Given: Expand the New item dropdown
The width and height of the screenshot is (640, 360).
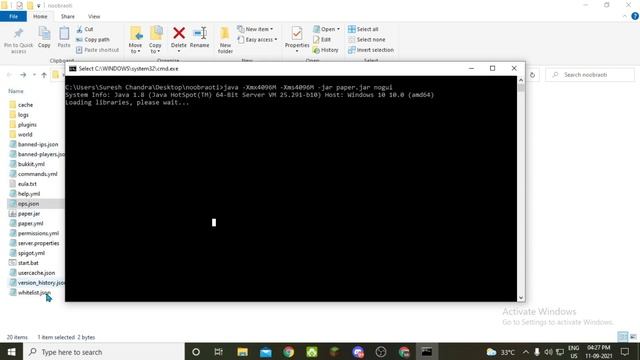Looking at the screenshot, I should 255,29.
